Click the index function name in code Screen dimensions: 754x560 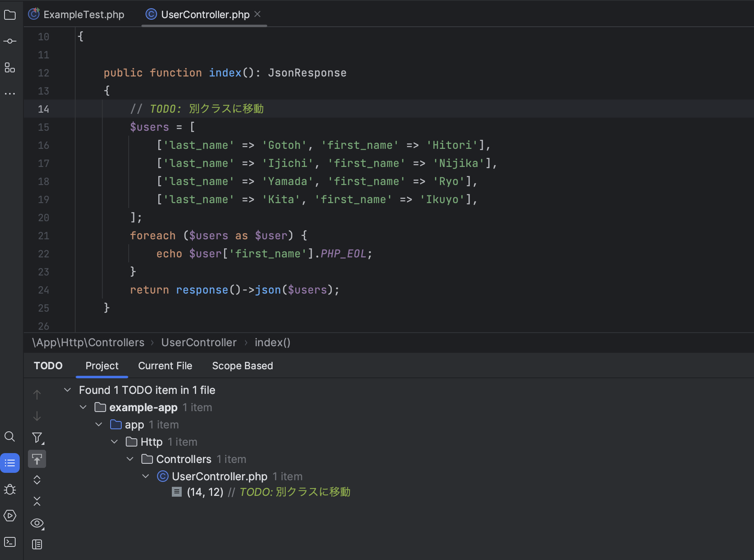tap(225, 73)
